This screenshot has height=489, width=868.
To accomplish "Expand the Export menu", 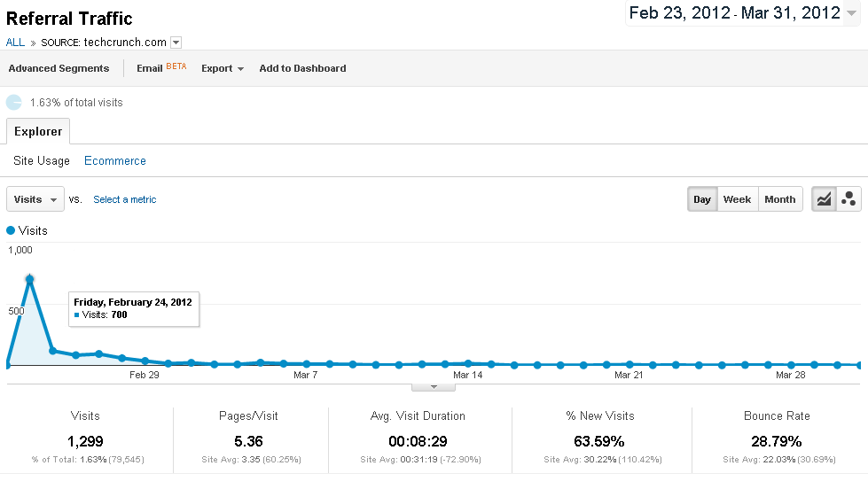I will click(222, 68).
